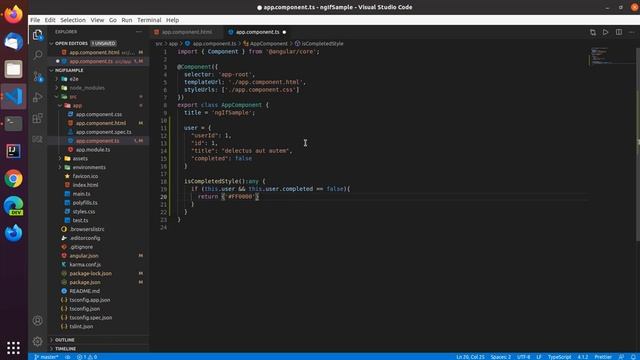
Task: Open styles.css in explorer
Action: 84,211
